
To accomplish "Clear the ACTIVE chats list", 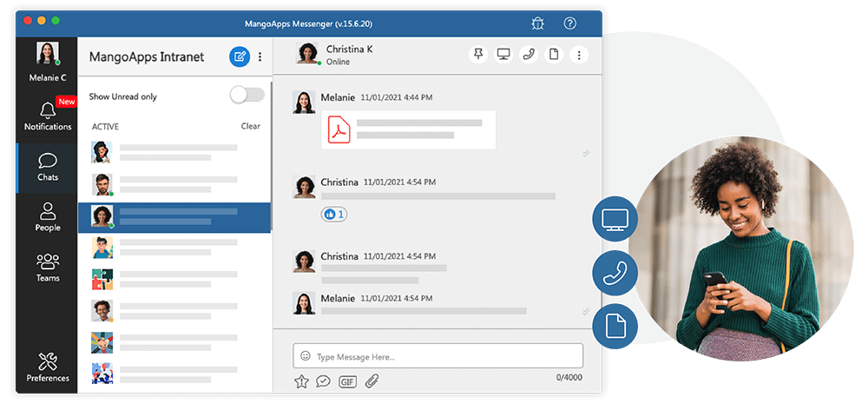I will coord(250,126).
